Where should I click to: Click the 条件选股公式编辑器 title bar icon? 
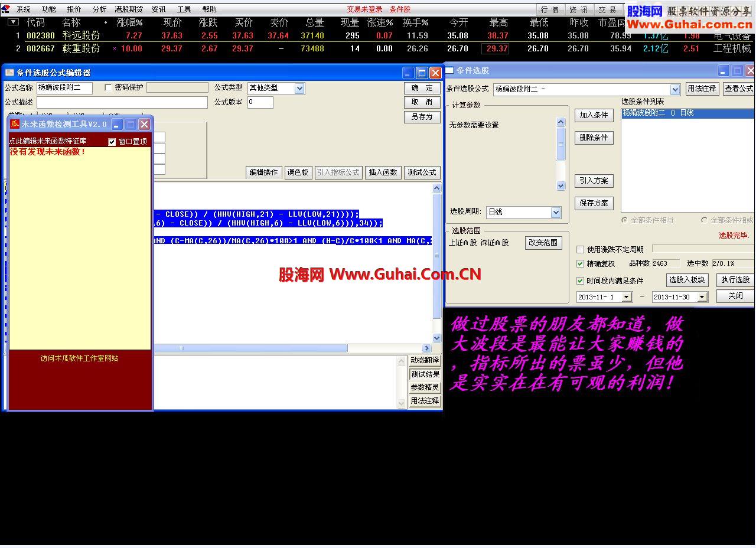tap(9, 73)
